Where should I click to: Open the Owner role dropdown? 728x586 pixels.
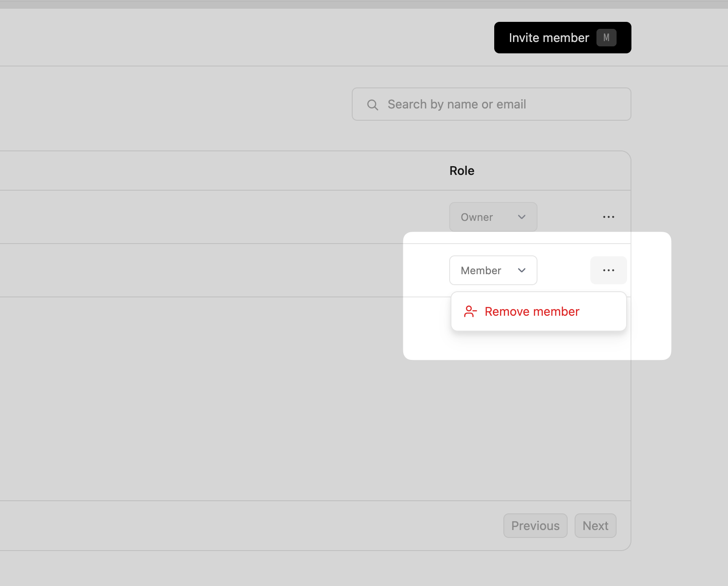[x=492, y=217]
